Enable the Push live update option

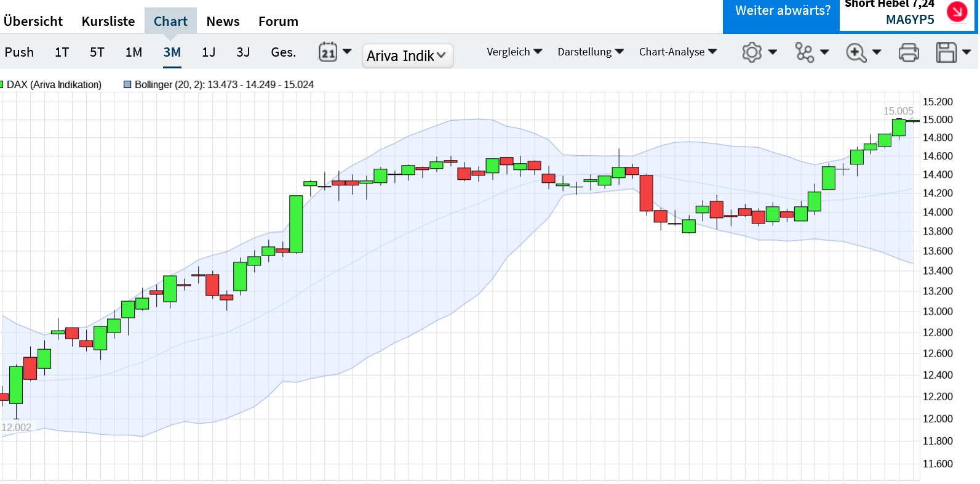point(19,52)
